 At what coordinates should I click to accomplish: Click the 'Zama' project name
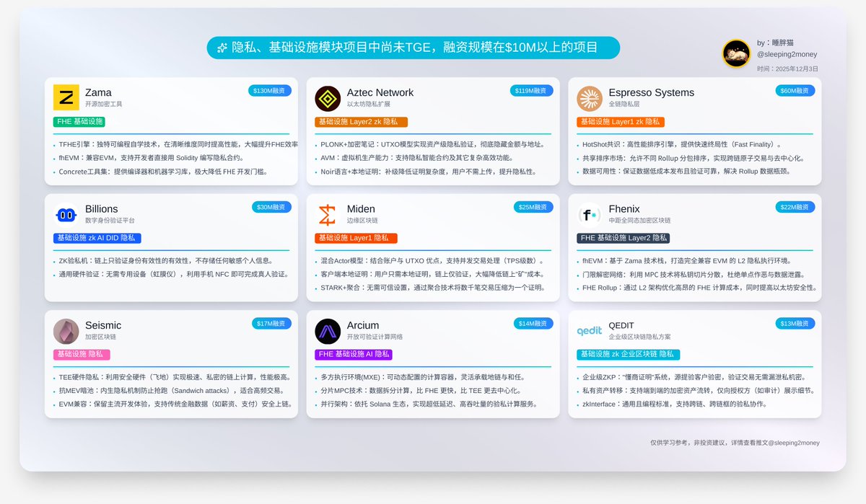98,92
